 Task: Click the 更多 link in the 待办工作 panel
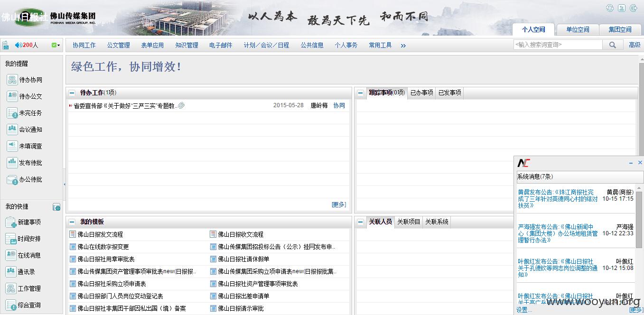point(339,204)
